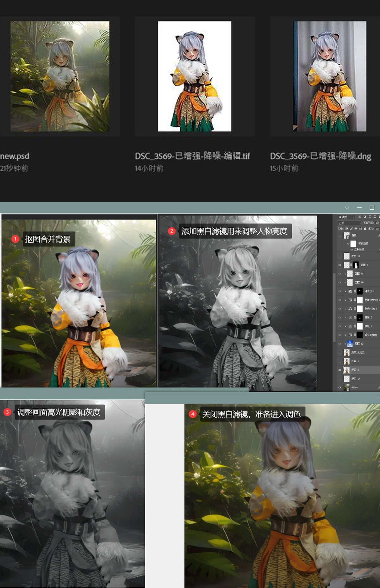This screenshot has height=588, width=380.
Task: Click the layer fill value field
Action: point(378,229)
